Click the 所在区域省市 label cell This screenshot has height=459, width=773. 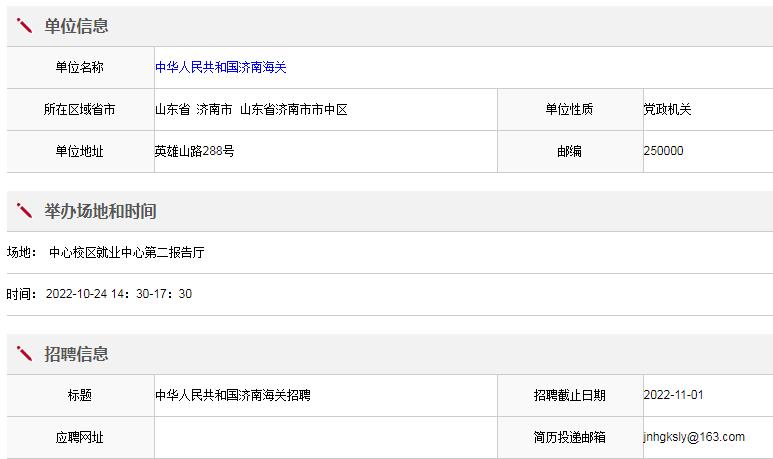[x=79, y=109]
